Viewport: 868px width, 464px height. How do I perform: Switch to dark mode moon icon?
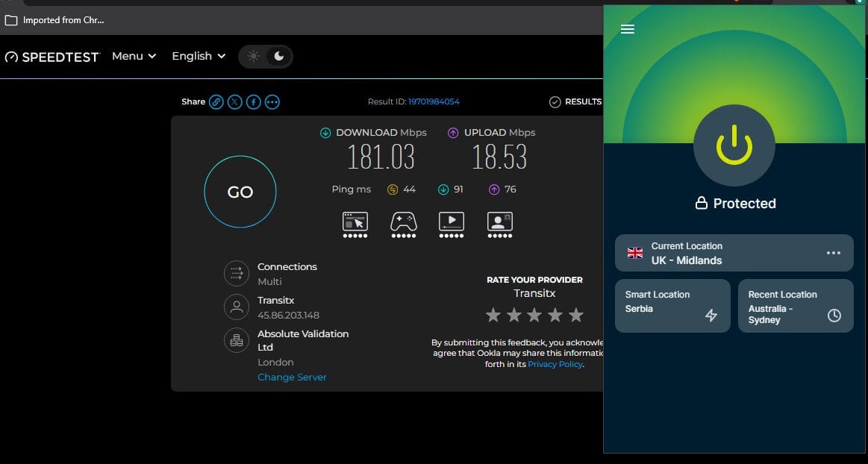(x=279, y=57)
